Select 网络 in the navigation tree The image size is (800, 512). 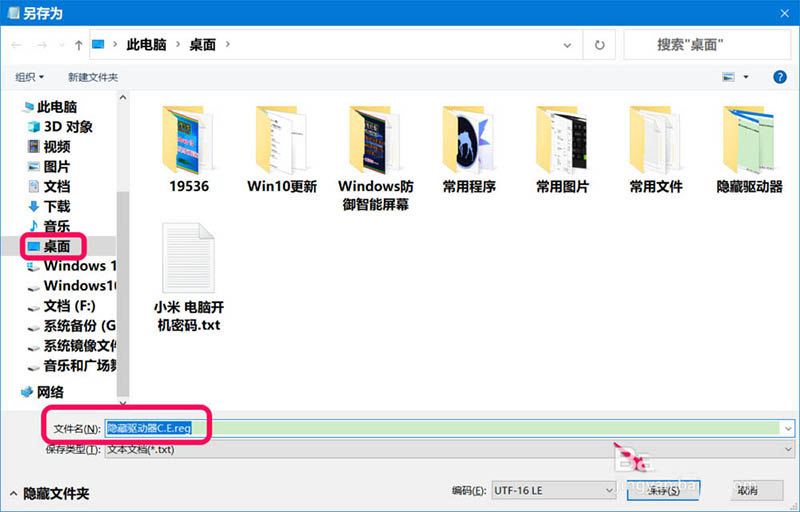pos(43,392)
